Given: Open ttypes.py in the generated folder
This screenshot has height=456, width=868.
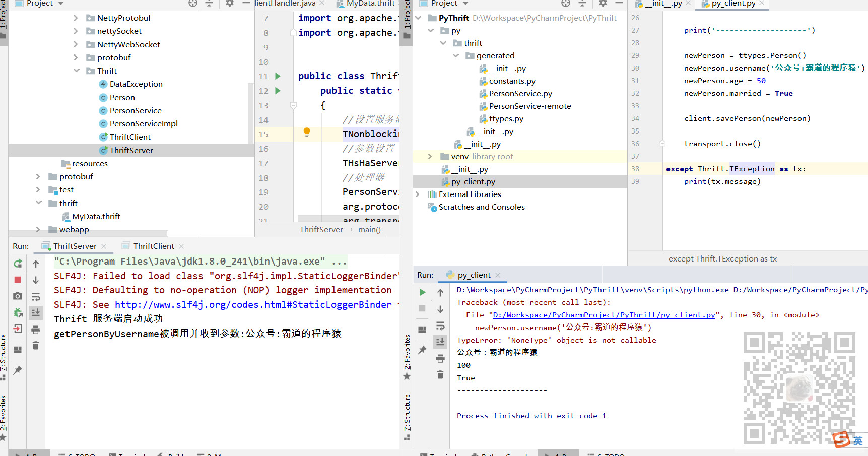Looking at the screenshot, I should 506,118.
